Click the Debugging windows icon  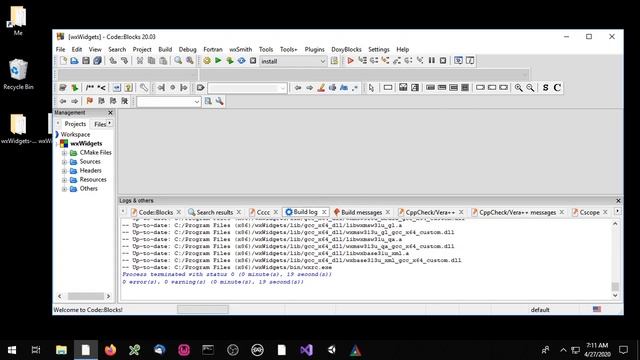click(x=458, y=61)
